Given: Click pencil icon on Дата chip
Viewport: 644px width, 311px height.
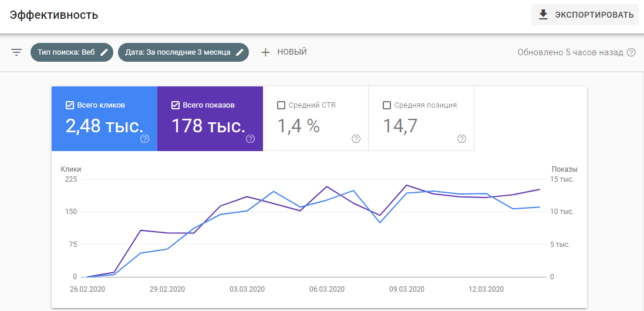Looking at the screenshot, I should point(240,52).
